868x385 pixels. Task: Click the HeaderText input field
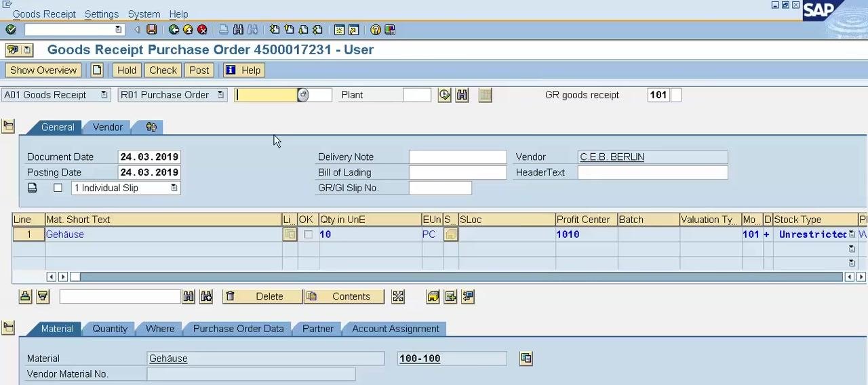[652, 172]
